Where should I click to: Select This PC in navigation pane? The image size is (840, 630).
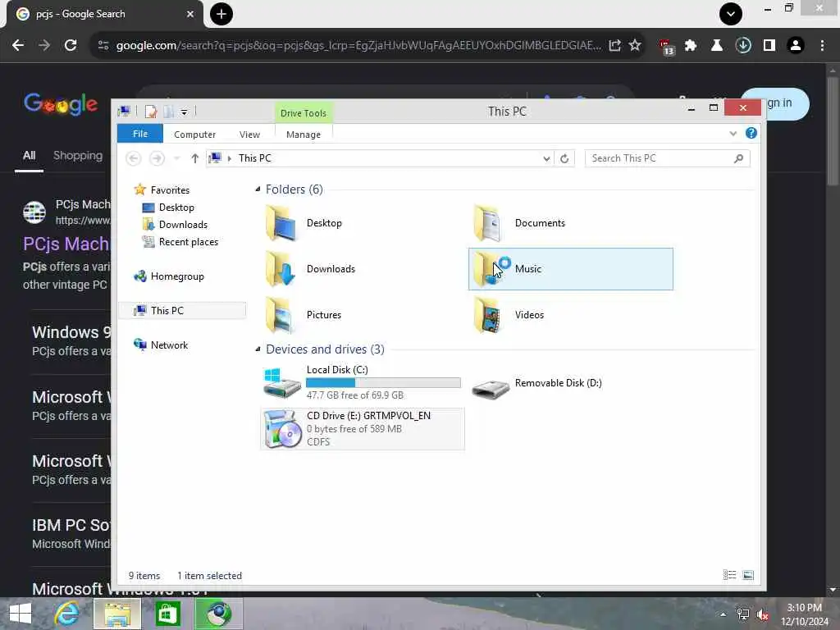coord(182,311)
